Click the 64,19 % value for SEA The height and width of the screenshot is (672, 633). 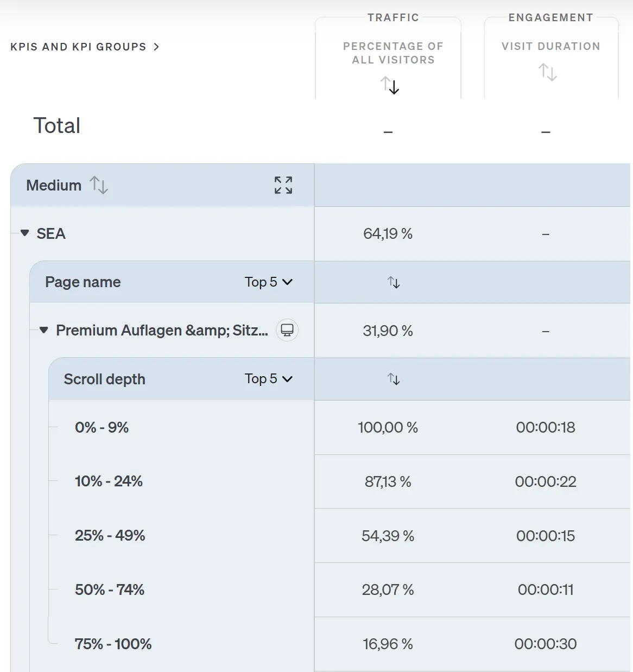point(388,233)
